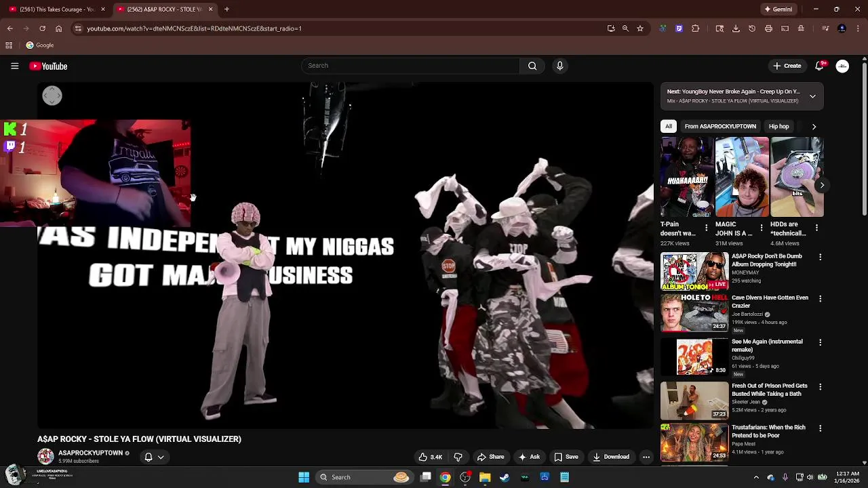This screenshot has width=868, height=488.
Task: Open the Chrome apps grid in bookmarks bar
Action: click(x=9, y=45)
